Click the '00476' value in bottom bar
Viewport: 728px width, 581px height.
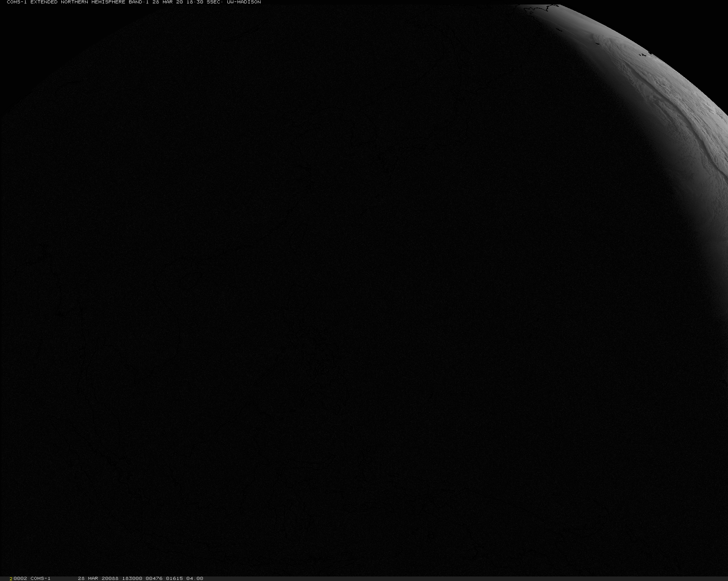point(154,578)
